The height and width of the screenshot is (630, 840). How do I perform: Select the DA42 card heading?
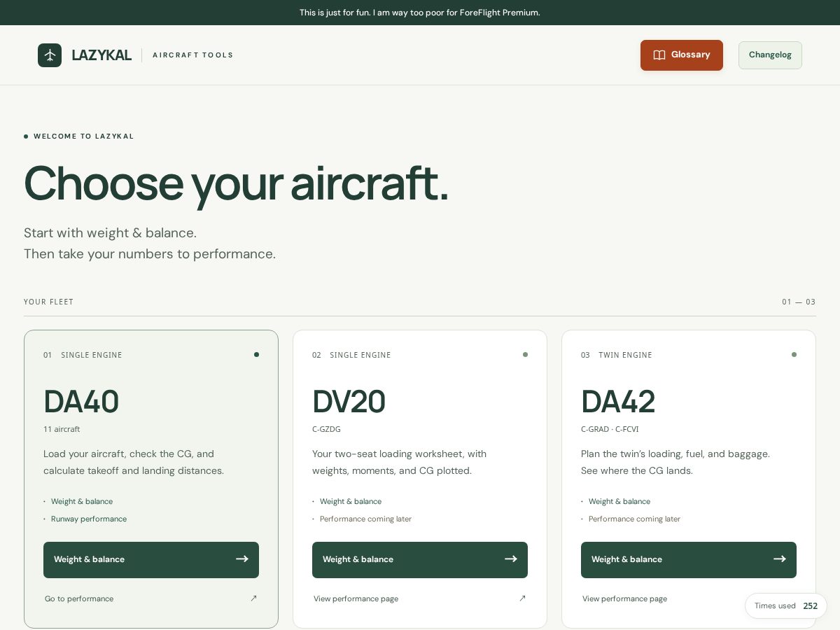click(x=618, y=402)
